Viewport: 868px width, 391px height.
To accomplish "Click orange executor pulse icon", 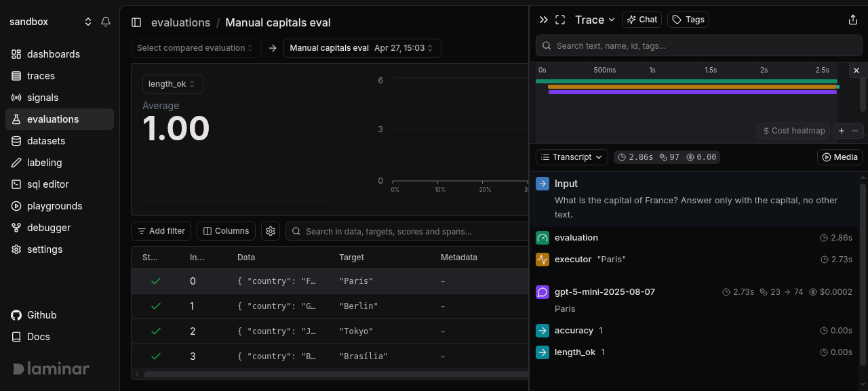I will (x=542, y=260).
